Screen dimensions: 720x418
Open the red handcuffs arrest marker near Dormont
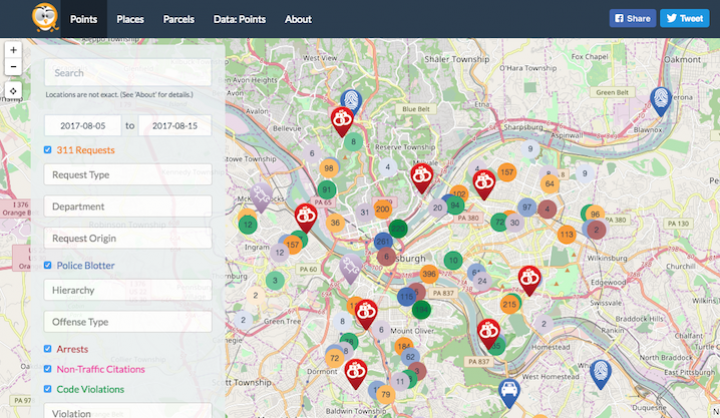click(x=355, y=374)
